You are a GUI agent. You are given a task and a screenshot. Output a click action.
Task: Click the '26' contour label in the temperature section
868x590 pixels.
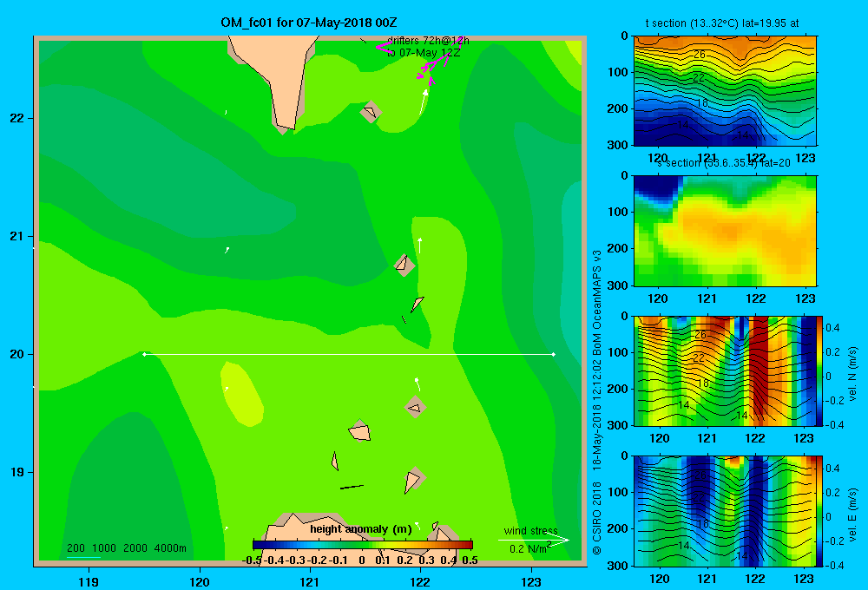[700, 55]
